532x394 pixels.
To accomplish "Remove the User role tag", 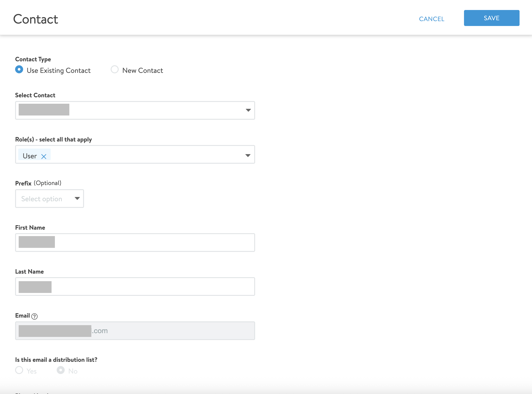I will (44, 156).
